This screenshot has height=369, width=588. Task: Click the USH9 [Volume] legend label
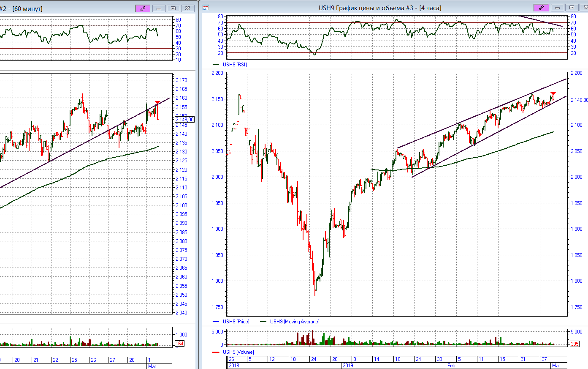(238, 352)
